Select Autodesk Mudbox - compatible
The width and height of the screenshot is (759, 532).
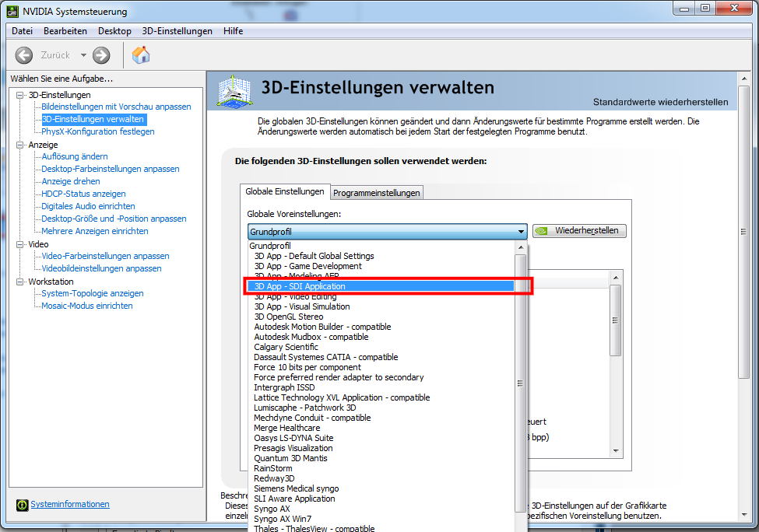(x=381, y=337)
